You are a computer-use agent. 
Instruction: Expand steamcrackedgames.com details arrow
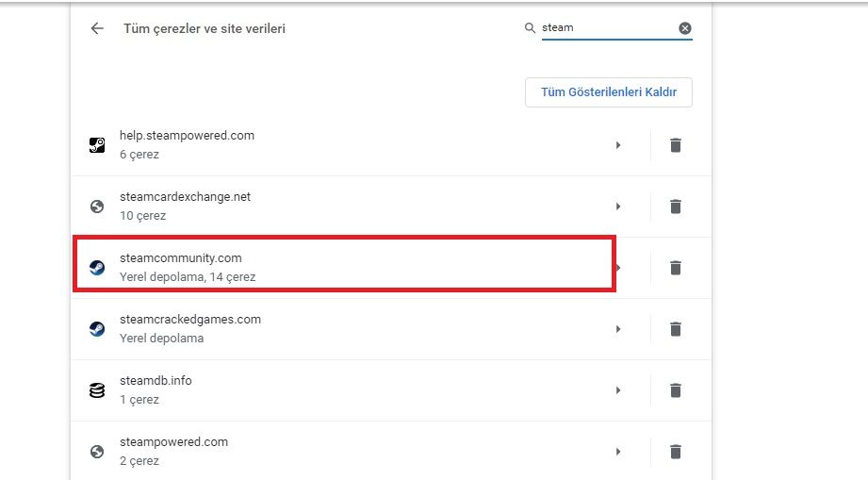click(x=618, y=329)
